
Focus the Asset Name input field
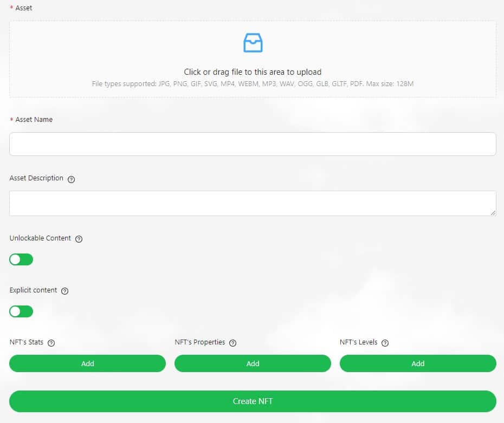(253, 144)
